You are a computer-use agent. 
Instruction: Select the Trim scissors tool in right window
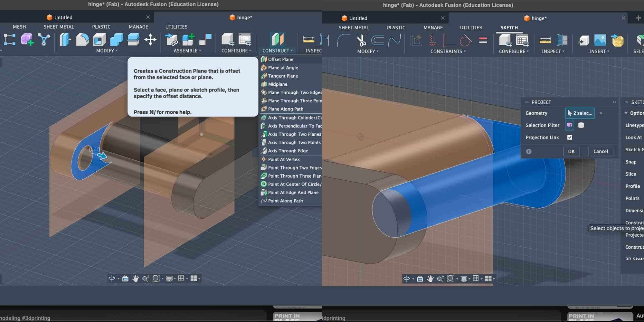click(361, 41)
